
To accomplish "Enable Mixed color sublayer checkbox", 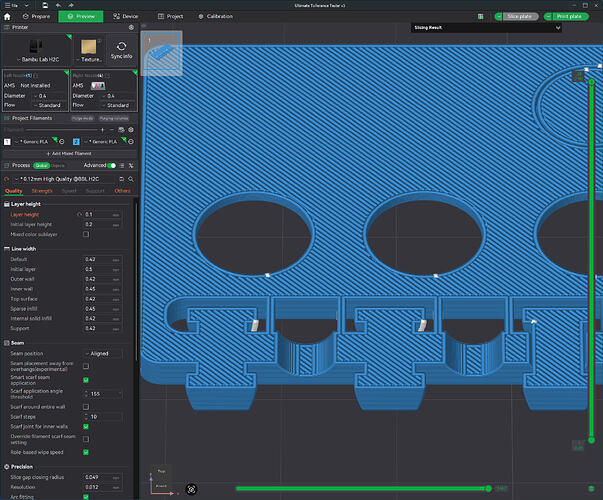I will coord(86,234).
